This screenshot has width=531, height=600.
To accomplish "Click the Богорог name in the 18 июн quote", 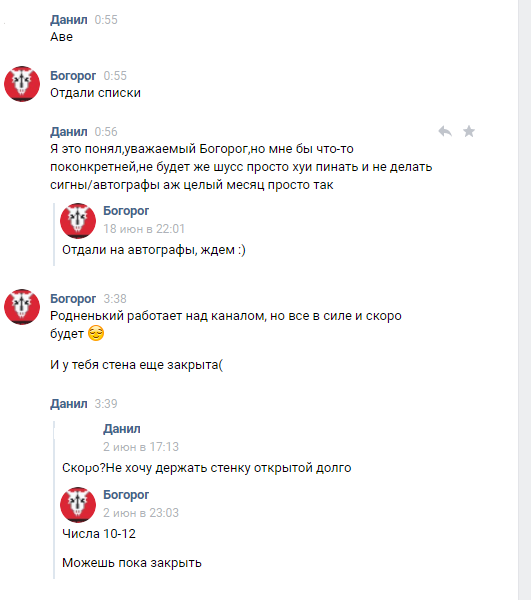I will pos(126,211).
